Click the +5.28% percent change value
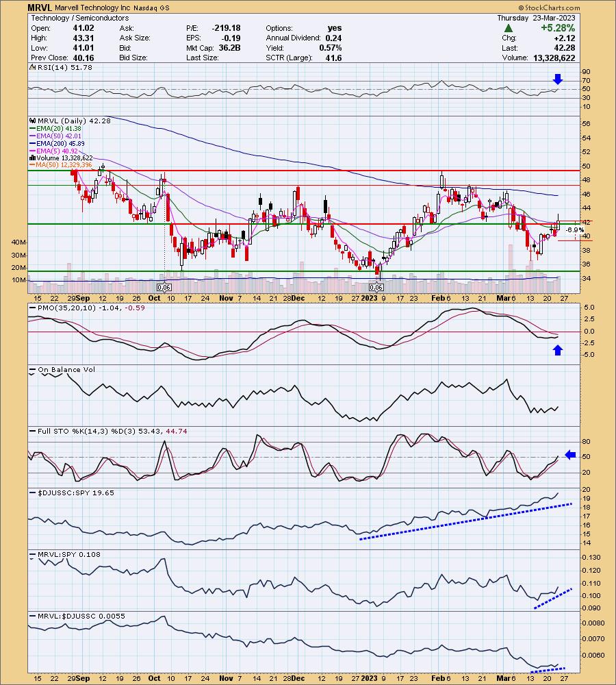Viewport: 616px width, 685px height. pyautogui.click(x=558, y=28)
